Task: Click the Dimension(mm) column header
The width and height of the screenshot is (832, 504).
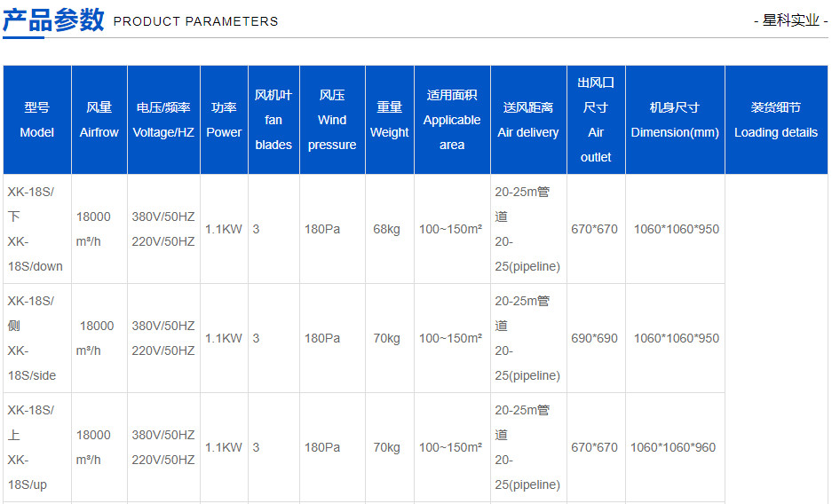Action: click(x=675, y=120)
